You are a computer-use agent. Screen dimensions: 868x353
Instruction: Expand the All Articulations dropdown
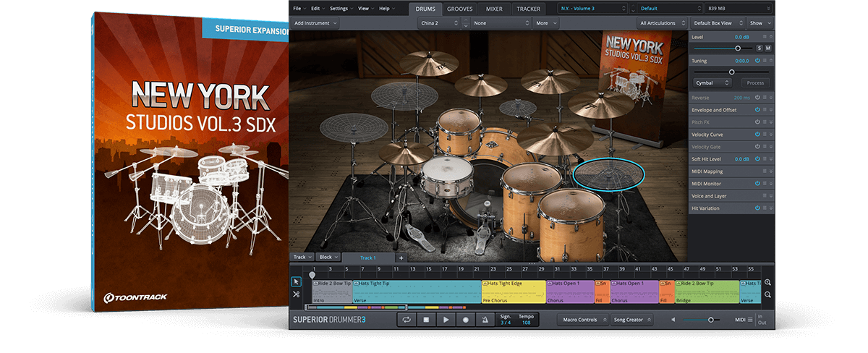click(x=661, y=23)
